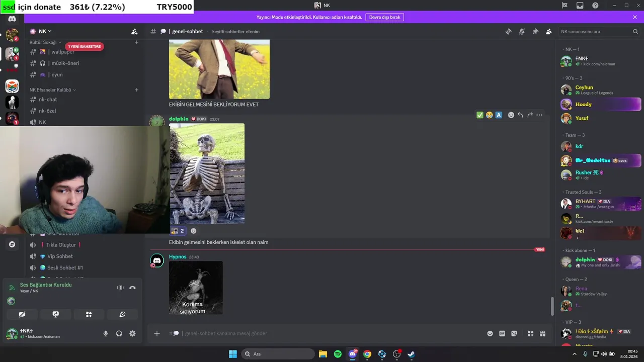This screenshot has width=644, height=362.
Task: Toggle camera on in voice panel
Action: [22, 314]
